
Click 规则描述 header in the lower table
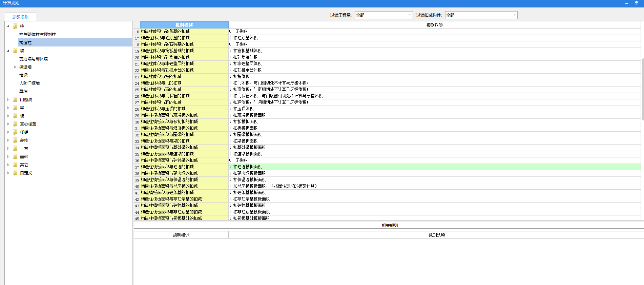[181, 235]
